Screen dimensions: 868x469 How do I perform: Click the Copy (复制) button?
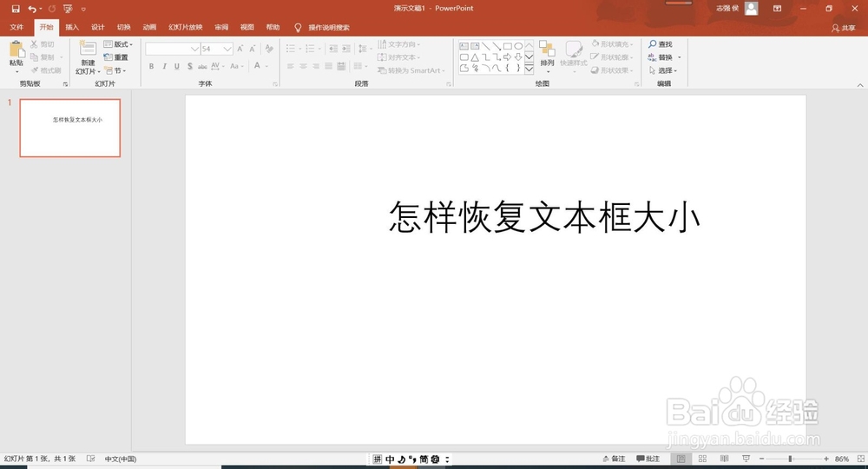pyautogui.click(x=43, y=57)
